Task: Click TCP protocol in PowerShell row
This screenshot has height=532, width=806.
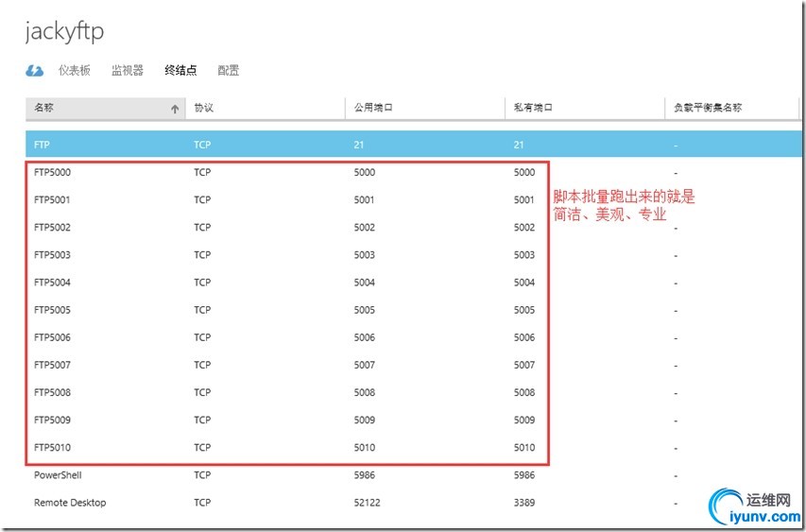Action: coord(202,475)
